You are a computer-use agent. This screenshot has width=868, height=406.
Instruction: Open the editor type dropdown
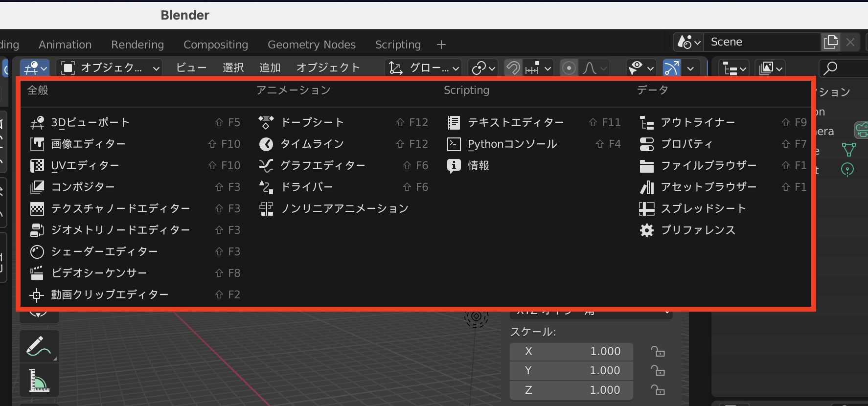[34, 68]
